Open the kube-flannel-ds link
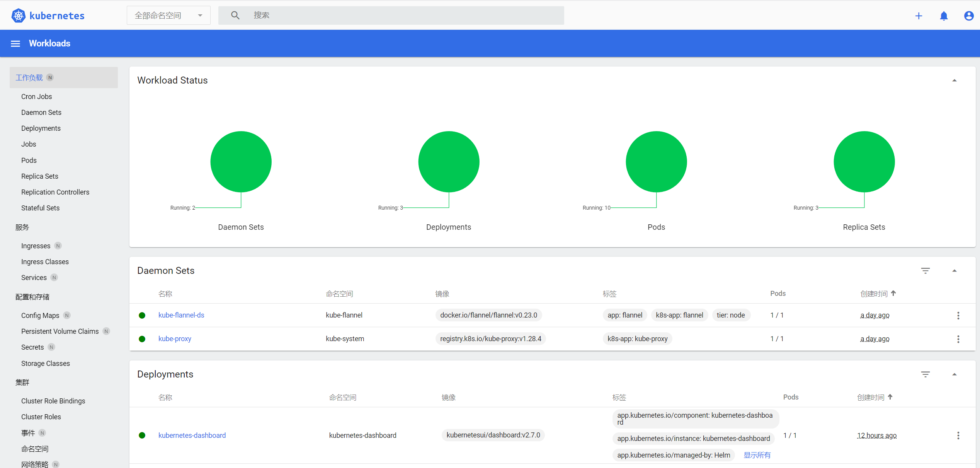The image size is (980, 468). pyautogui.click(x=181, y=315)
